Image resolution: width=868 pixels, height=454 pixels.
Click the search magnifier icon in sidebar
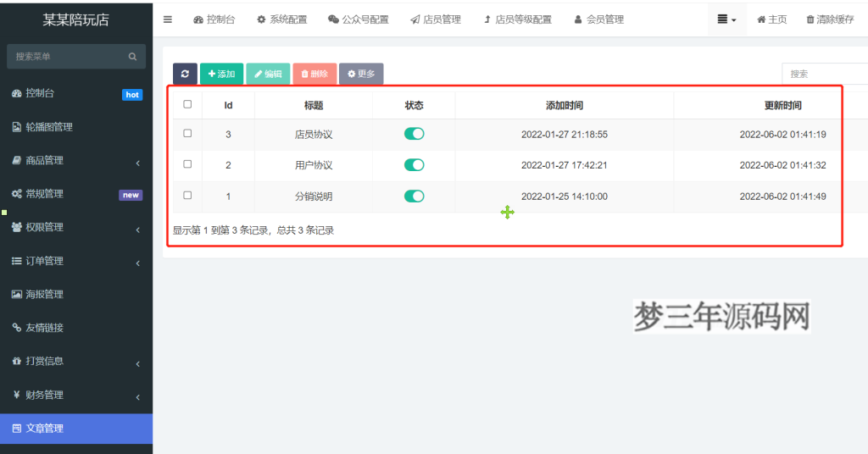click(x=132, y=57)
